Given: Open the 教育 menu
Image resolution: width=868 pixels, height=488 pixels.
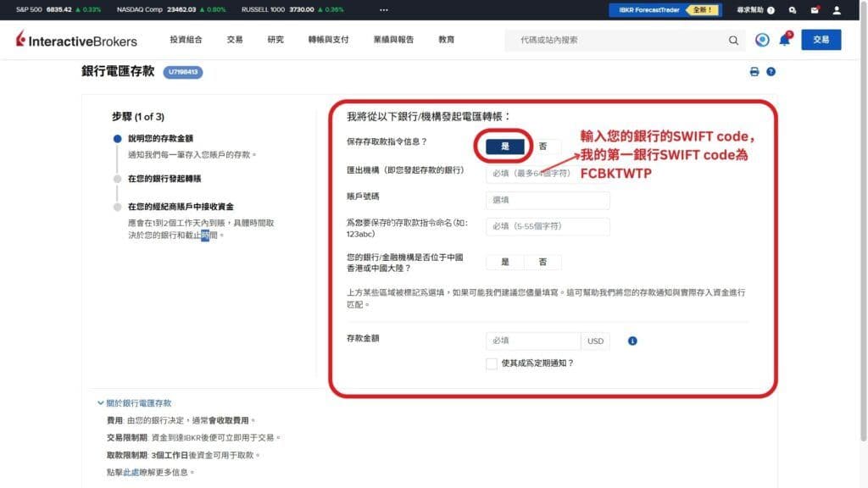Looking at the screenshot, I should (446, 39).
